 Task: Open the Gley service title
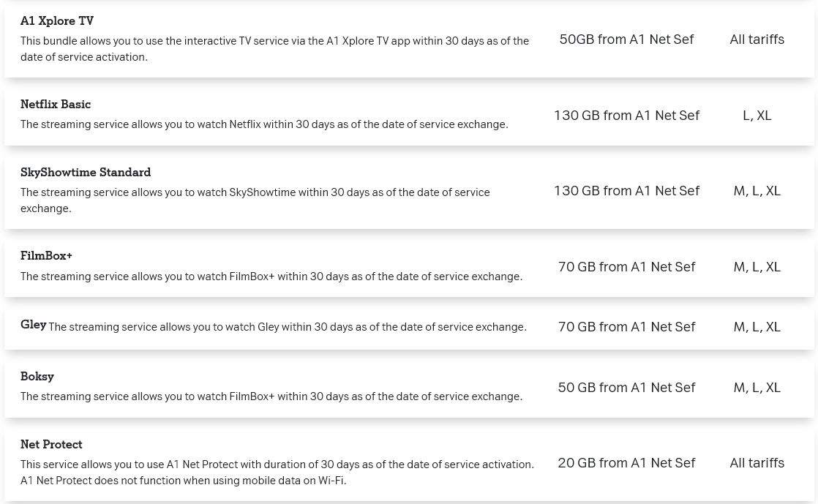click(33, 325)
